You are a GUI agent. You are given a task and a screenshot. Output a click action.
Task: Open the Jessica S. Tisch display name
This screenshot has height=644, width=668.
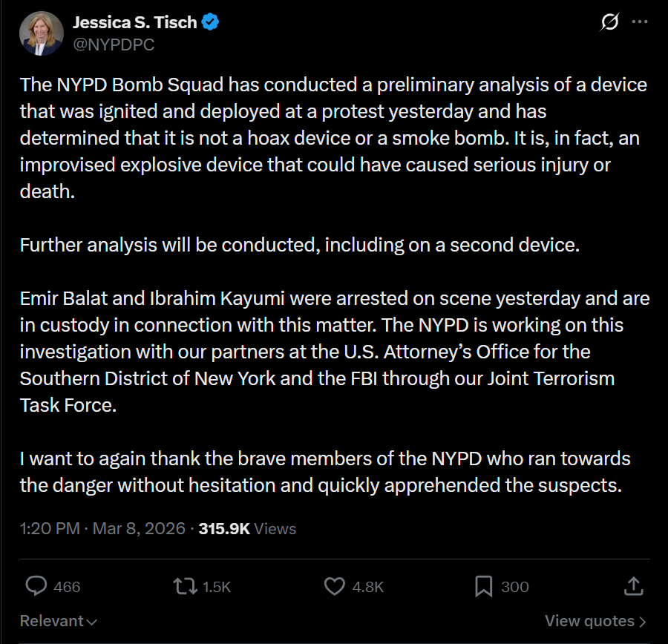[134, 22]
